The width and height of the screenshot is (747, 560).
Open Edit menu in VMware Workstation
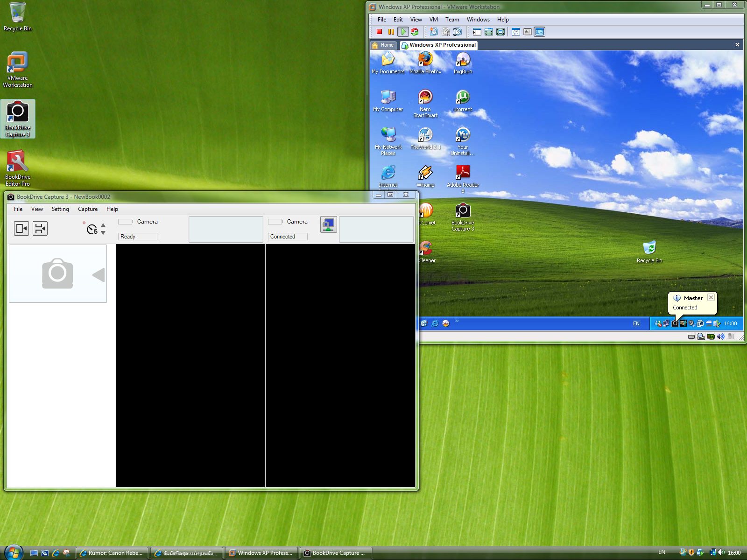398,20
